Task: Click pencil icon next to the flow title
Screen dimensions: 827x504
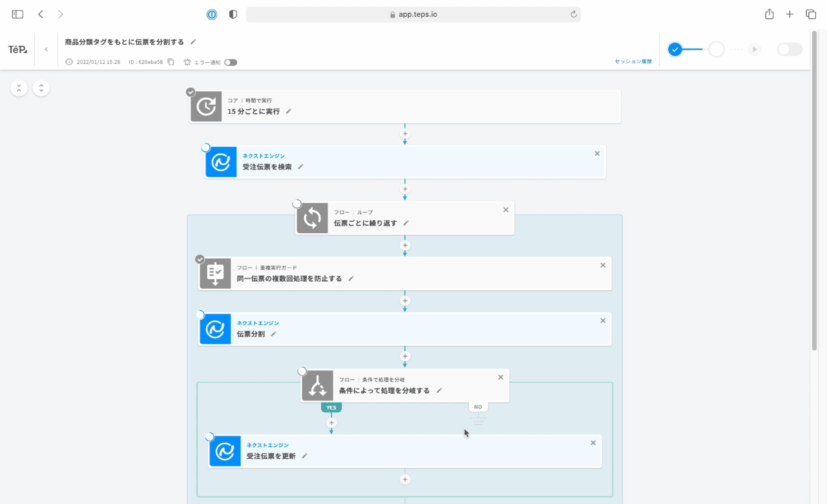Action: coord(192,42)
